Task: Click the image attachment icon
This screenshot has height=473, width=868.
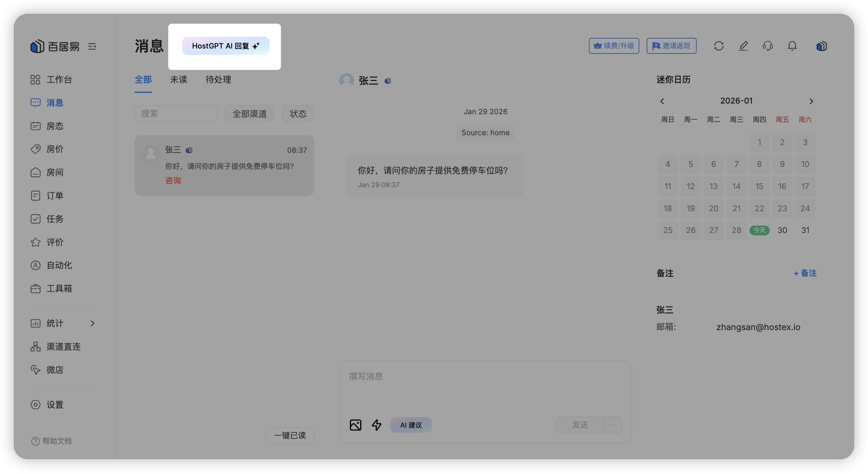Action: pos(355,425)
